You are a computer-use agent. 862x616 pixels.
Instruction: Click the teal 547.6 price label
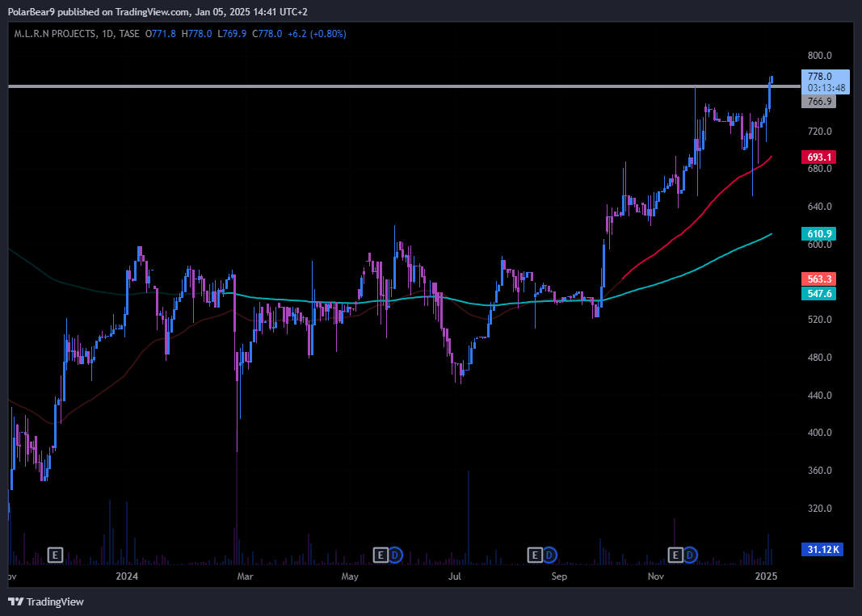click(818, 293)
